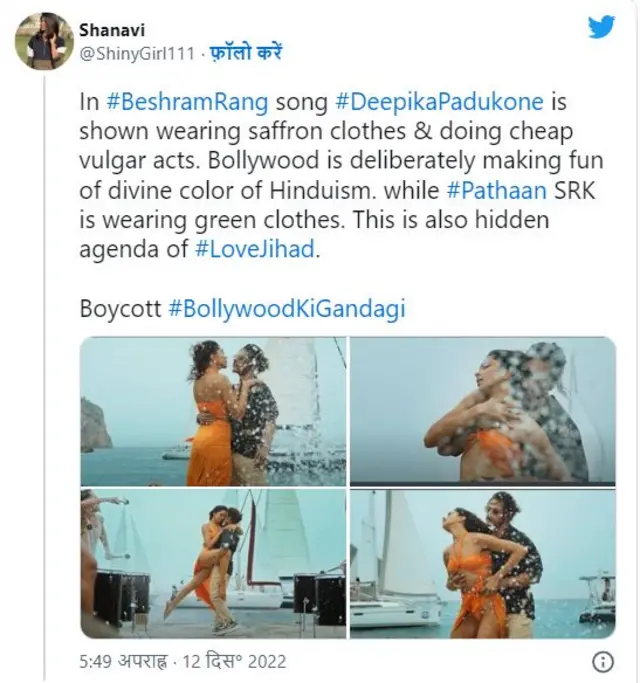Screen dimensions: 640x683
Task: View the bottom-left tweet image
Action: click(213, 563)
